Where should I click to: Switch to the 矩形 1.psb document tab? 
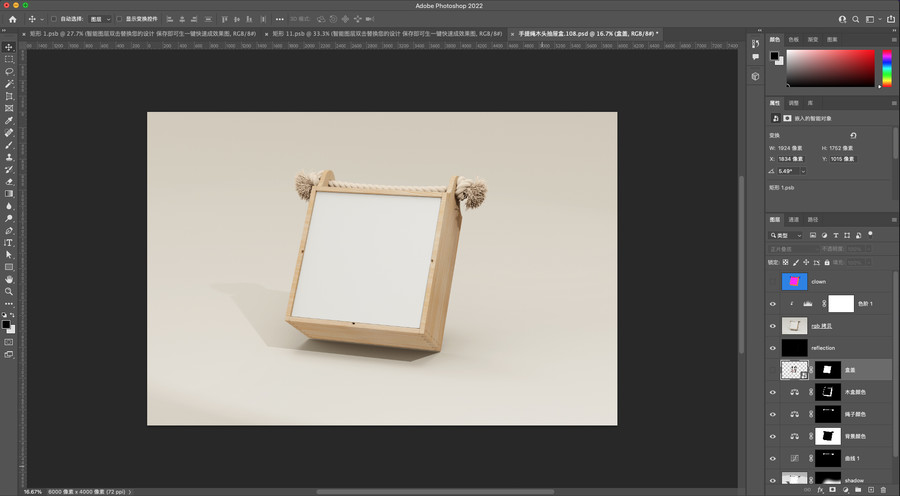pyautogui.click(x=143, y=34)
